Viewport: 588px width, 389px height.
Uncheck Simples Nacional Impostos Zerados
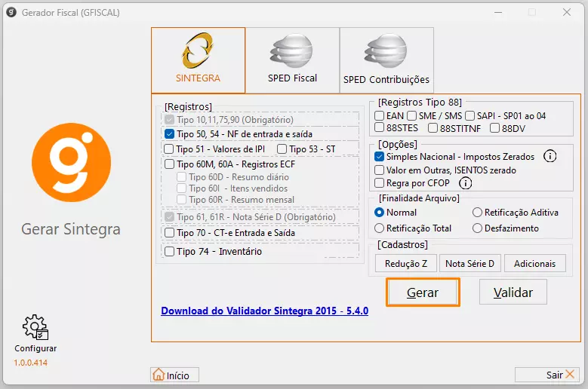[x=379, y=157]
